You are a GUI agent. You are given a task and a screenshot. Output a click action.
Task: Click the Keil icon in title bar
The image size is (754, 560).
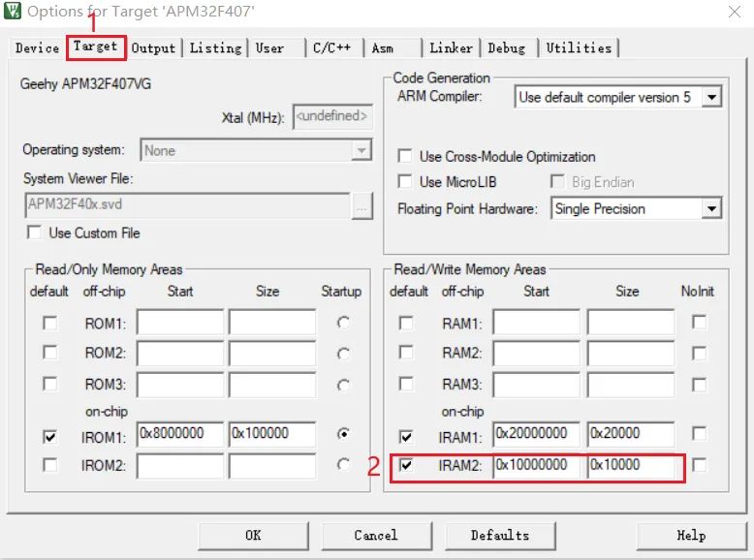pyautogui.click(x=13, y=12)
